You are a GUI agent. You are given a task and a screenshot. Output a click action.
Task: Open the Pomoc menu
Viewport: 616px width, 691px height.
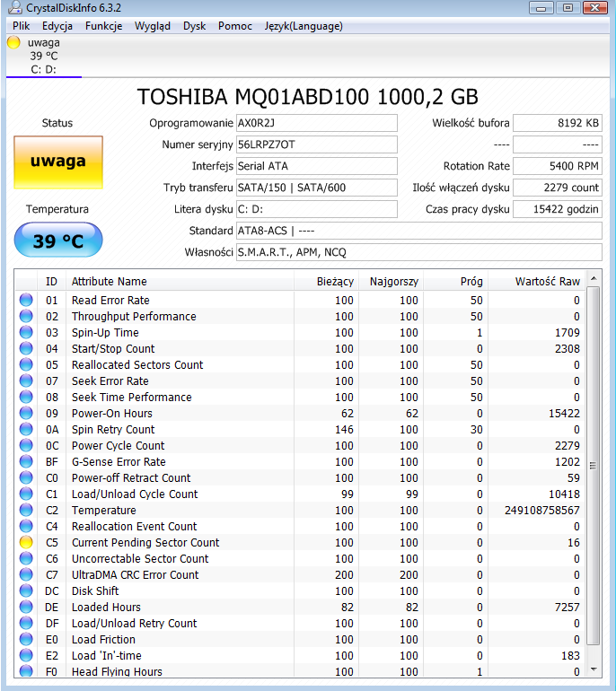coord(235,26)
